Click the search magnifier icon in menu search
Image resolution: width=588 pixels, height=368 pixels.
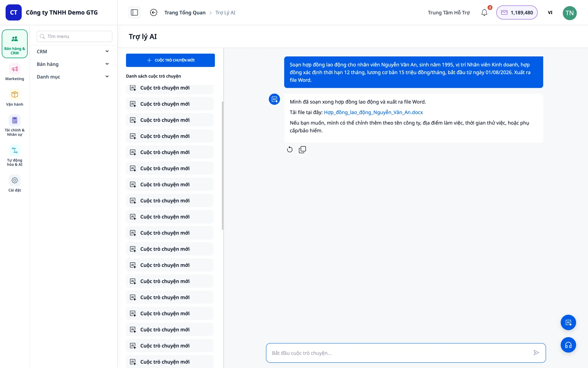[x=42, y=36]
